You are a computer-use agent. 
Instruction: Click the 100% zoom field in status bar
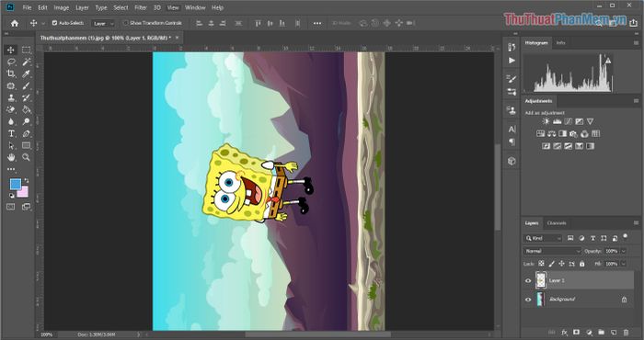[x=46, y=334]
